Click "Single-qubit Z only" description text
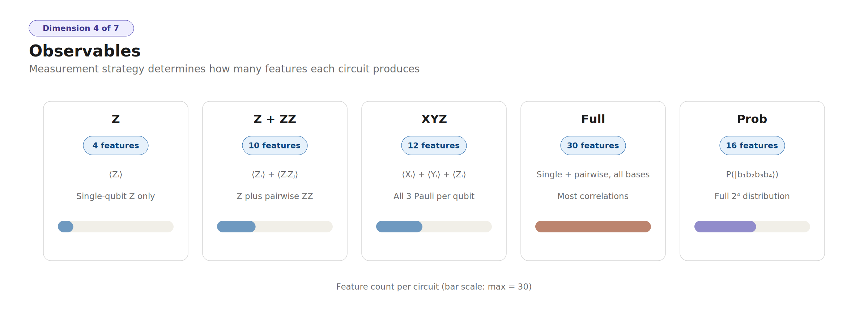The width and height of the screenshot is (868, 333). click(115, 196)
